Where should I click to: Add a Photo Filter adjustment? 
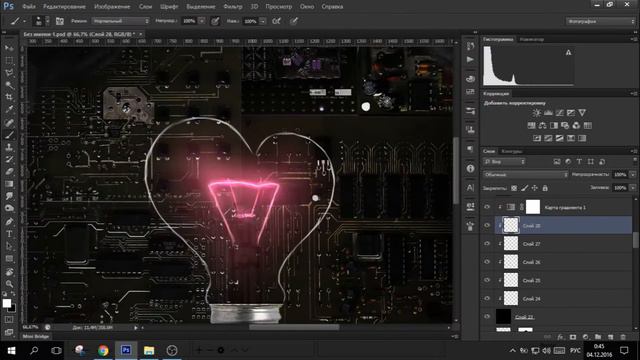click(565, 125)
